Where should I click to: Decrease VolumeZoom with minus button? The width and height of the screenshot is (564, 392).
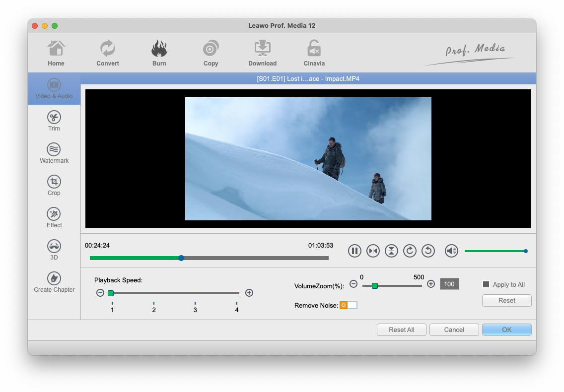(353, 284)
